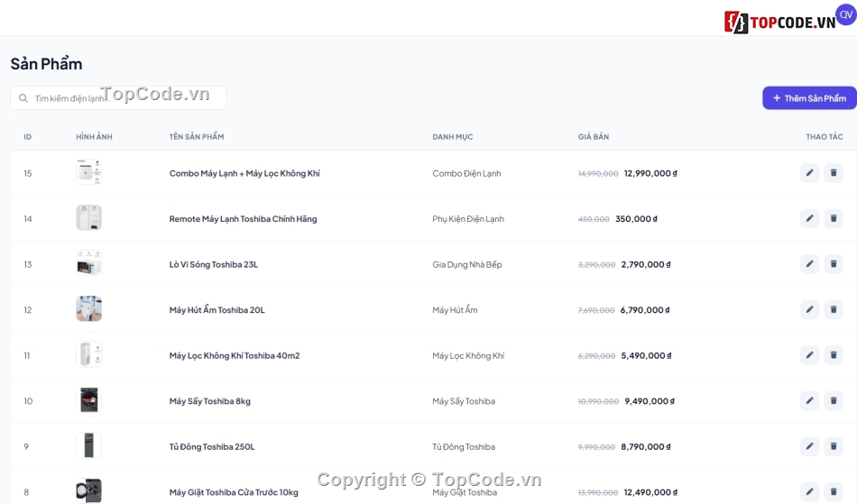Click the GIÁ BÁN column header
Viewport: 857px width, 504px height.
(594, 136)
